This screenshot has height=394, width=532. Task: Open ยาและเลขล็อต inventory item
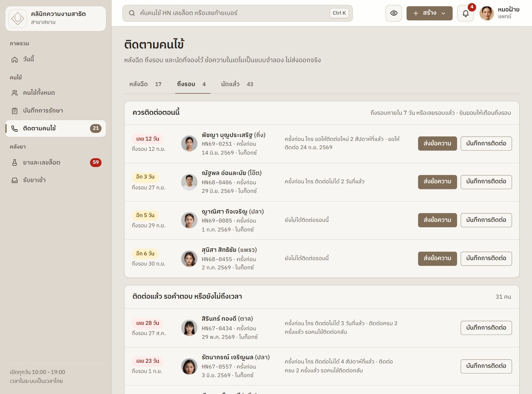(55, 163)
